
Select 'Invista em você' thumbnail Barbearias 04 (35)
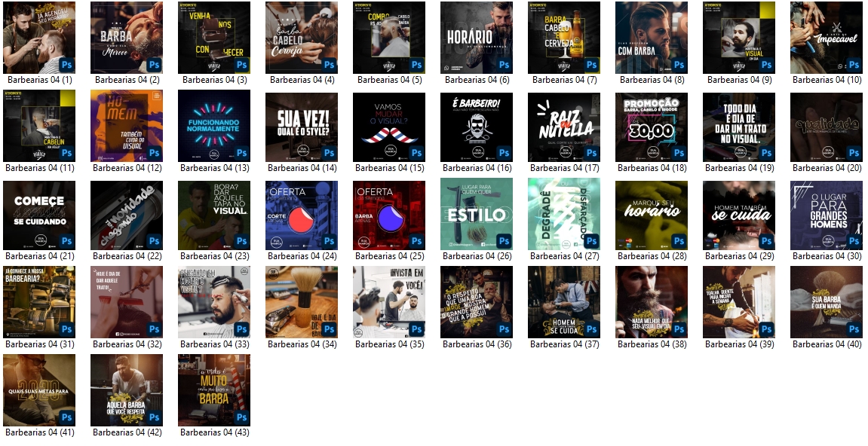pos(389,303)
